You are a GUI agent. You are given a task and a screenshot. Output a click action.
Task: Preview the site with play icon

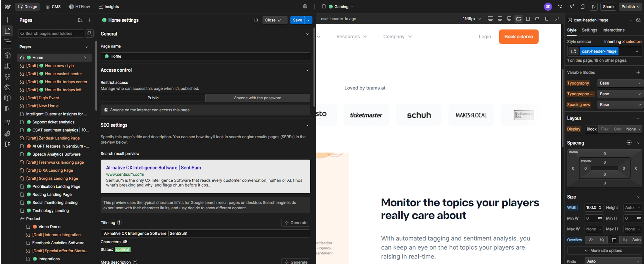pyautogui.click(x=593, y=7)
